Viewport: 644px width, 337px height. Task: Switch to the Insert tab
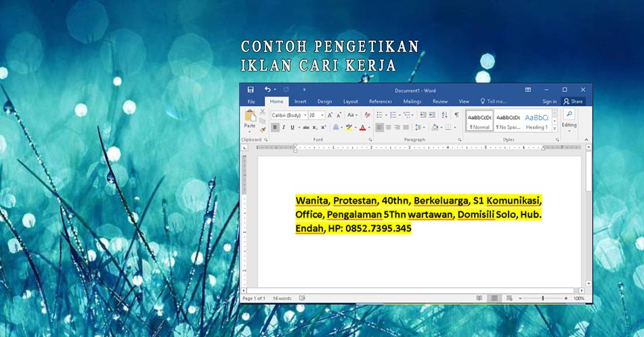[x=300, y=102]
